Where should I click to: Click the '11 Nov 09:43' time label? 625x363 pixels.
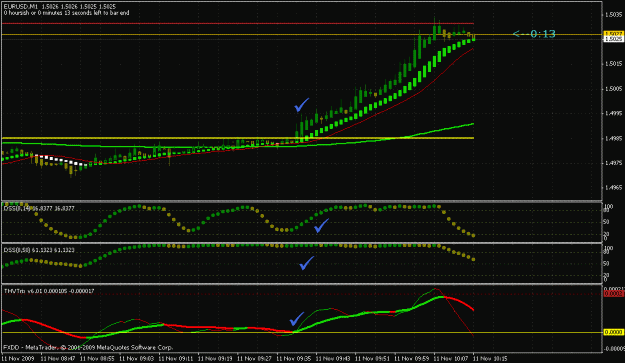pos(333,359)
